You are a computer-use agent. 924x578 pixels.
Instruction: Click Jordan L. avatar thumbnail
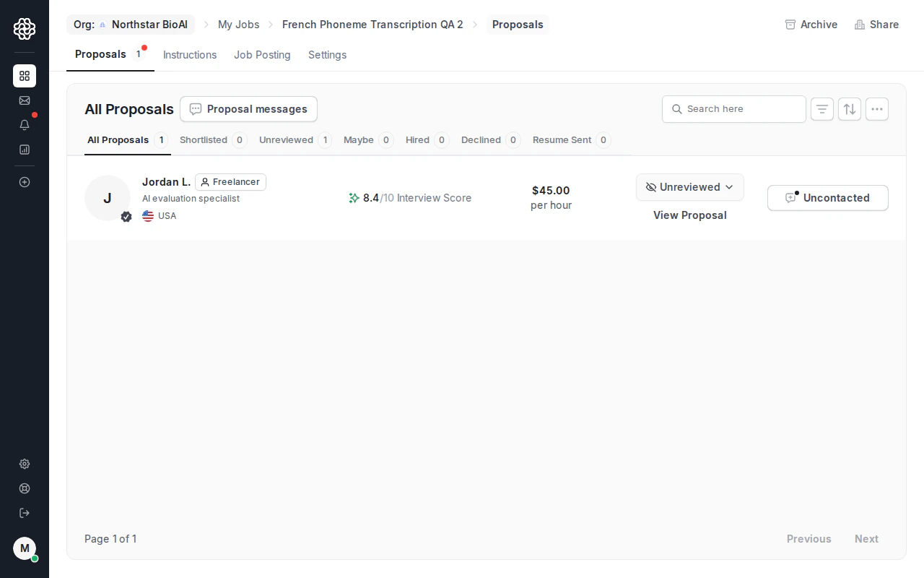(x=108, y=198)
